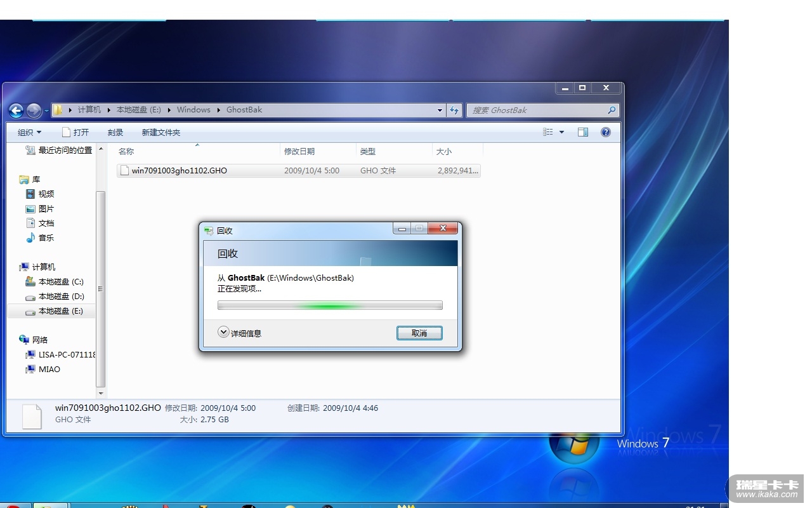
Task: Click the 创建日期 value in the details pane
Action: pyautogui.click(x=351, y=408)
